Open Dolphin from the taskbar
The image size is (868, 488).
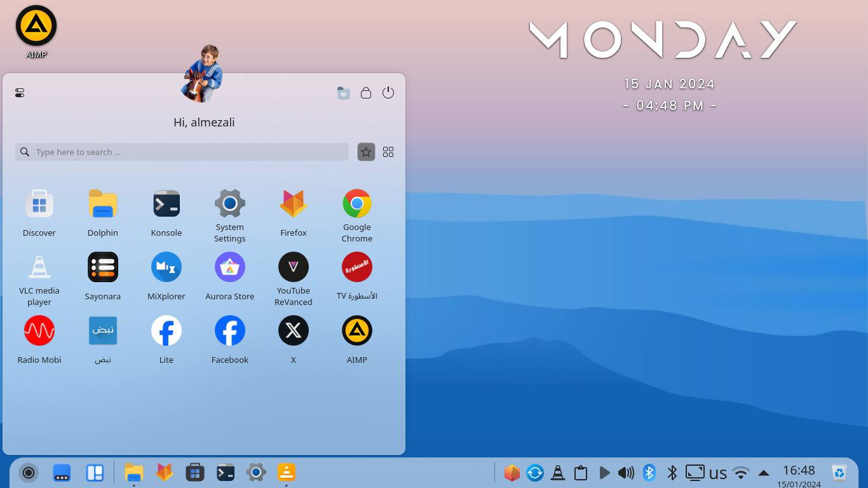(x=134, y=472)
